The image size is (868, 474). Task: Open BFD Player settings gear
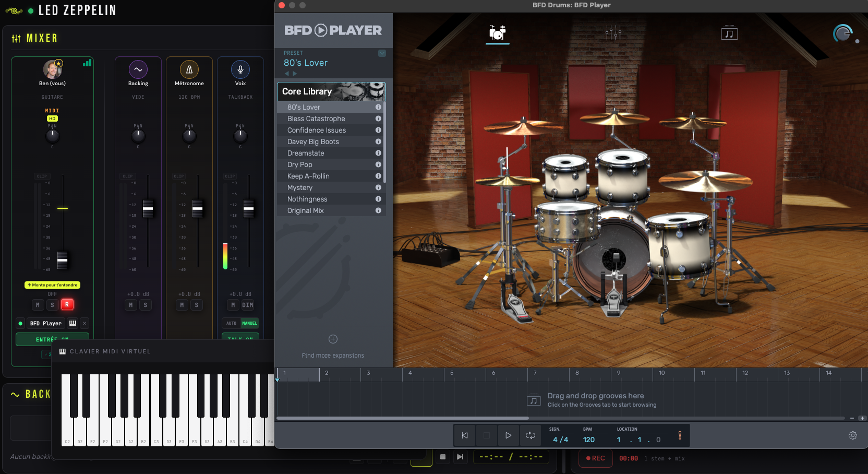point(853,435)
